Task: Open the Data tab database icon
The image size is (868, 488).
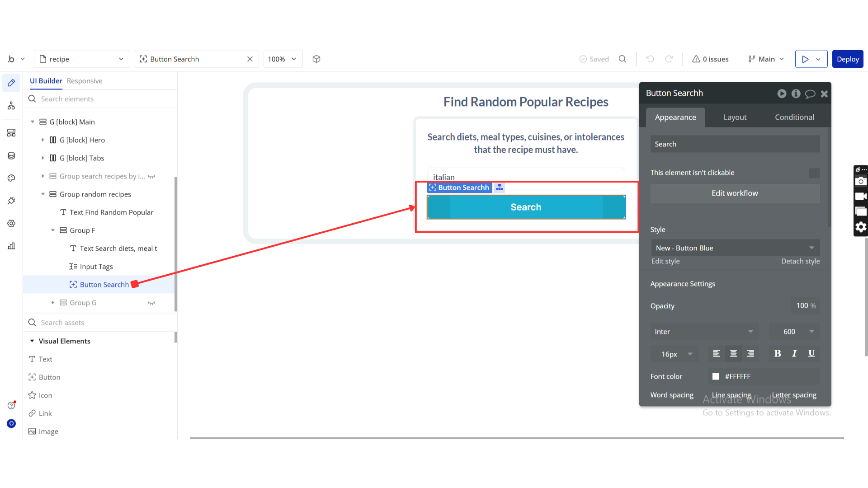Action: pyautogui.click(x=11, y=155)
